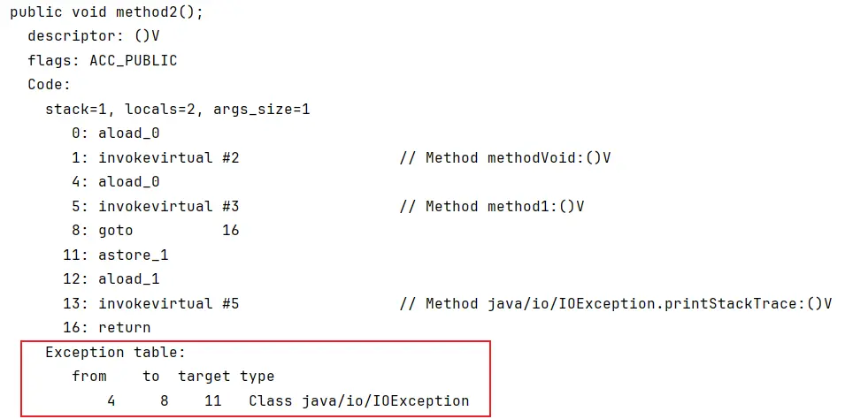The height and width of the screenshot is (419, 868).
Task: Click the Exception table: heading
Action: (x=115, y=352)
